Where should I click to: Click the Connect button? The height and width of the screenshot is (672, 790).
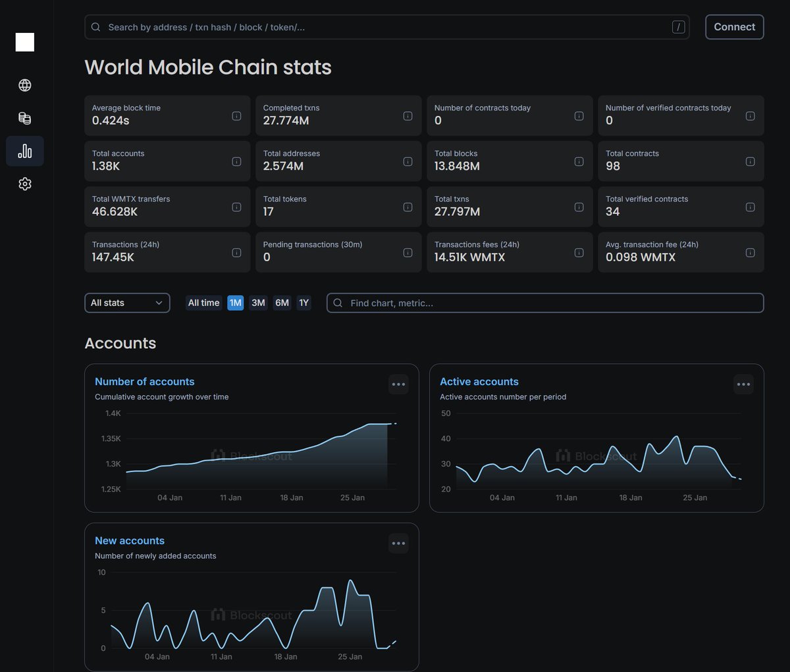(x=734, y=27)
